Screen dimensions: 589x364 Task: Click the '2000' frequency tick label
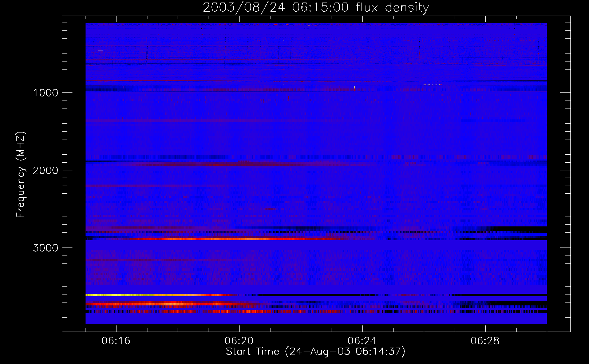coord(46,170)
